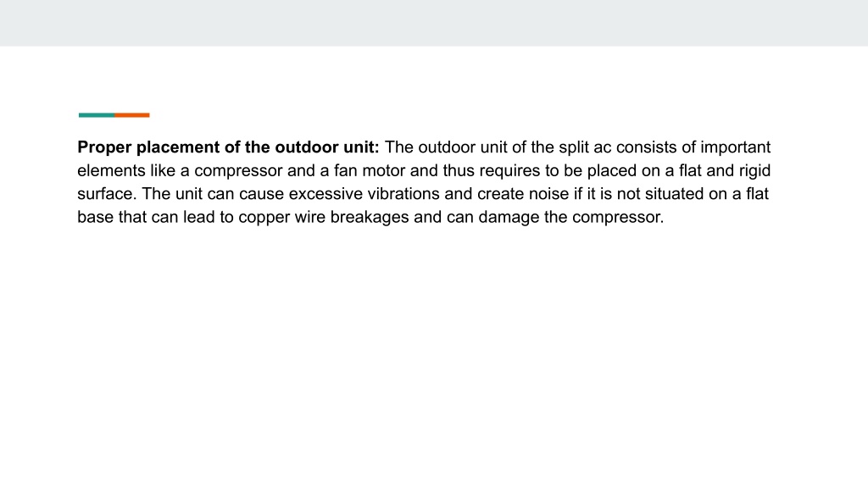The width and height of the screenshot is (868, 488).
Task: Click the word 'breakages' in the last line
Action: click(370, 217)
